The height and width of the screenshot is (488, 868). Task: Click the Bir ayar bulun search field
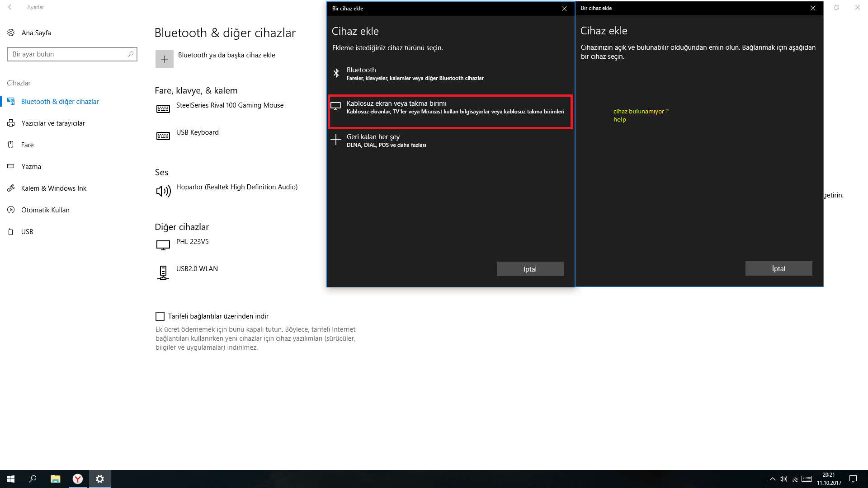coord(68,54)
